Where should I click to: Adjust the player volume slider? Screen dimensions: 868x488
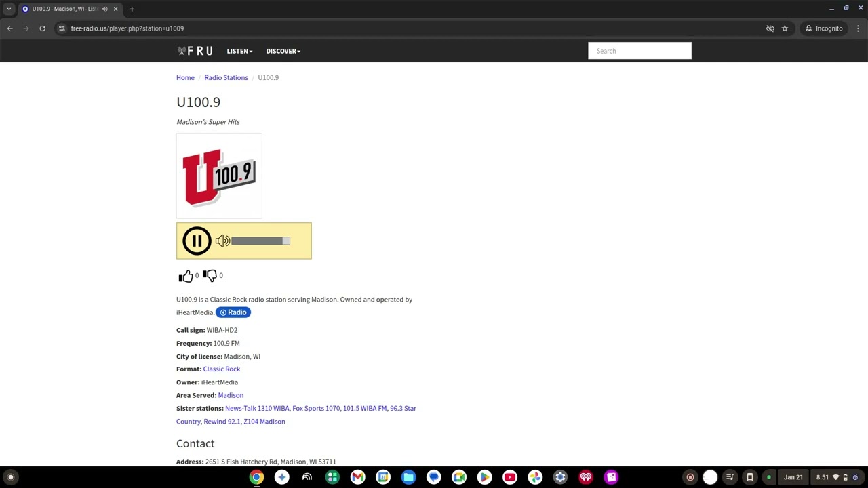pyautogui.click(x=260, y=241)
